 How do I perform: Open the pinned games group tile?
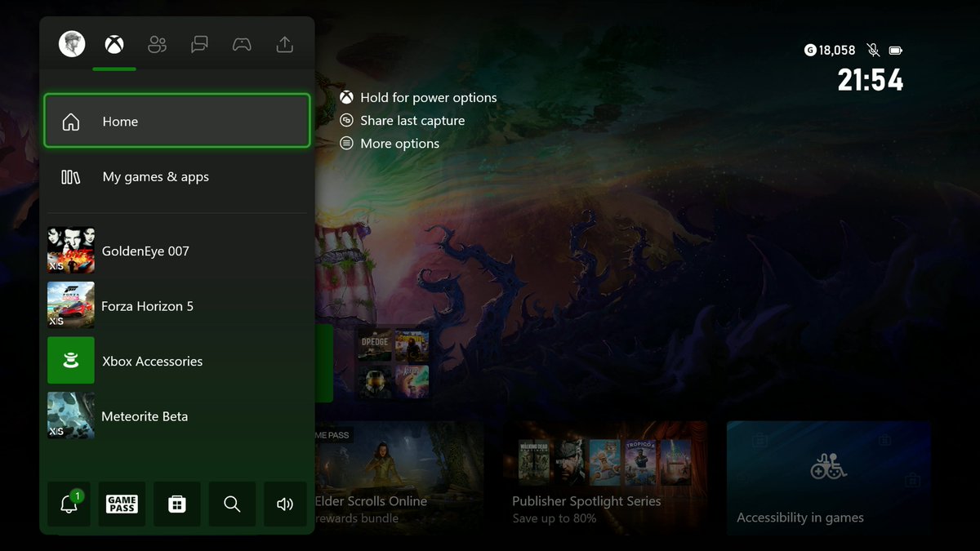[x=393, y=363]
